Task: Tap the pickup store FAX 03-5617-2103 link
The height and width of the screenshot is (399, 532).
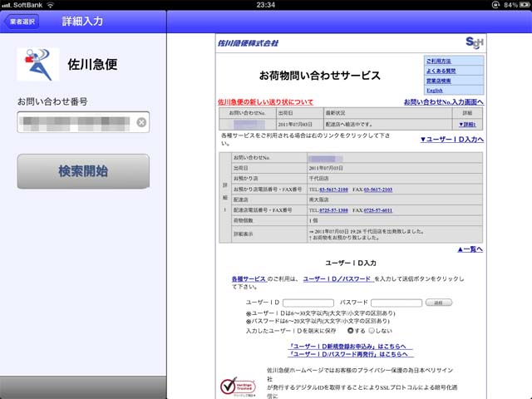Action: point(378,190)
